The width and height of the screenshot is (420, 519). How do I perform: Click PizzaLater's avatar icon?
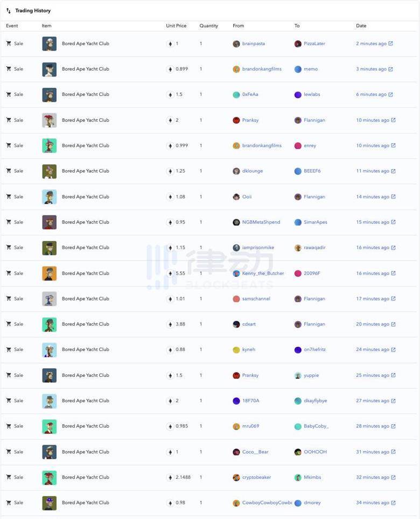point(298,44)
